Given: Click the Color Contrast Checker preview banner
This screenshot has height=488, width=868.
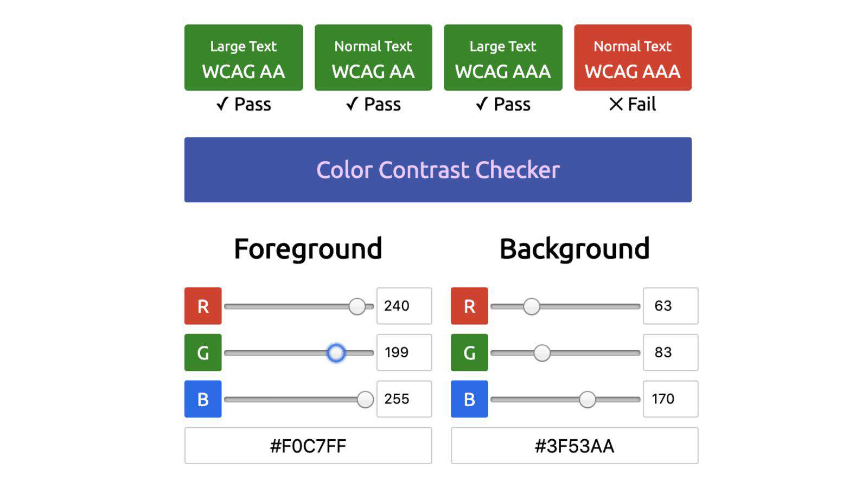Looking at the screenshot, I should click(438, 170).
